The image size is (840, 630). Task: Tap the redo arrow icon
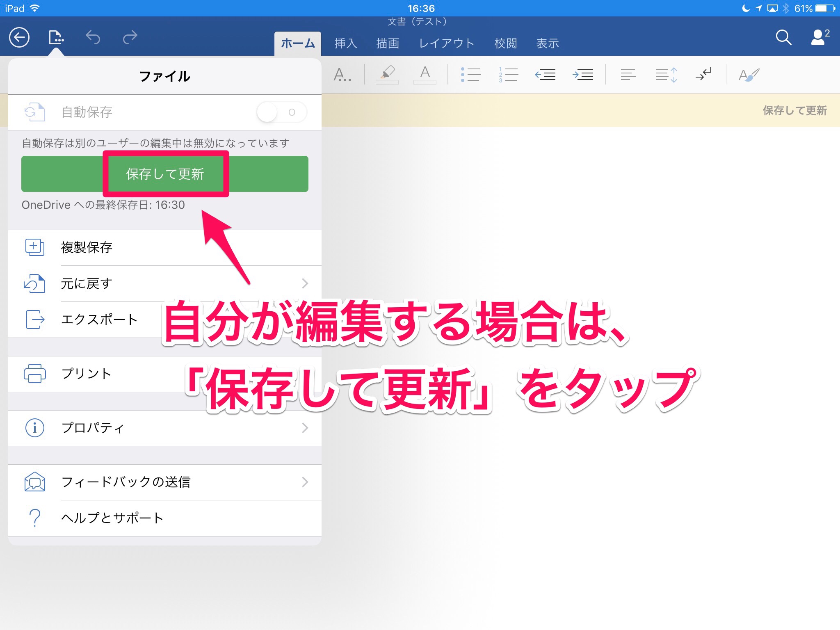130,38
